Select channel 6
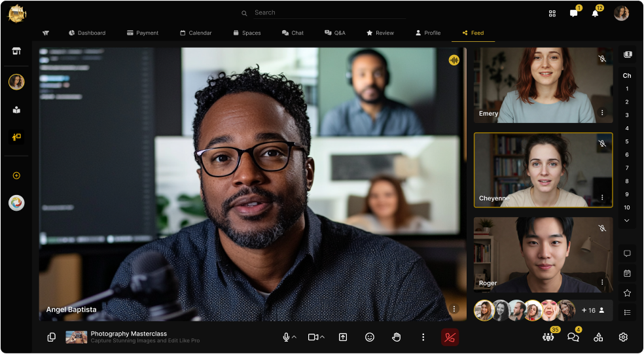This screenshot has height=354, width=644. [x=627, y=154]
